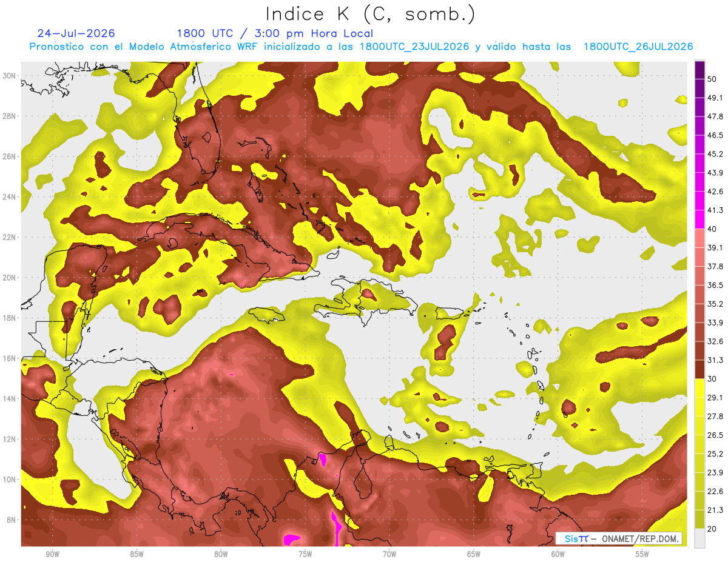Click legend value "39.1"
Image resolution: width=728 pixels, height=562 pixels.
715,247
